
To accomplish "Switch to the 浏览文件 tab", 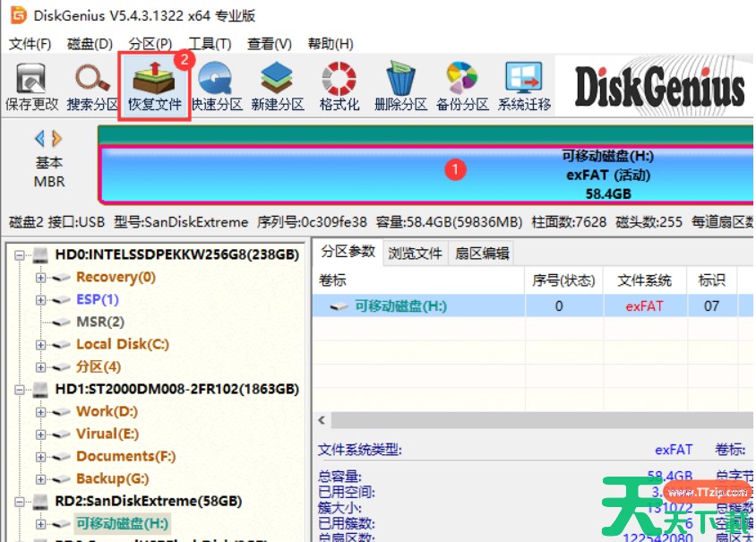I will 416,254.
